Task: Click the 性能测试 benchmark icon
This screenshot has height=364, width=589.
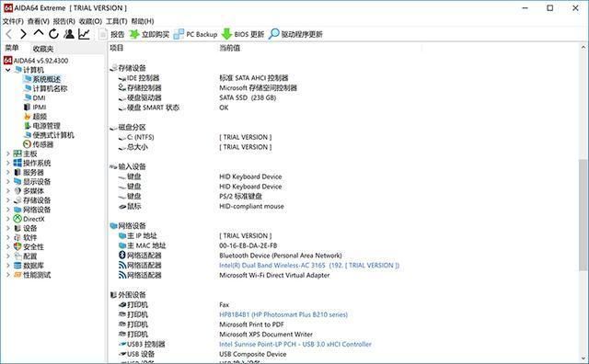Action: (x=17, y=275)
